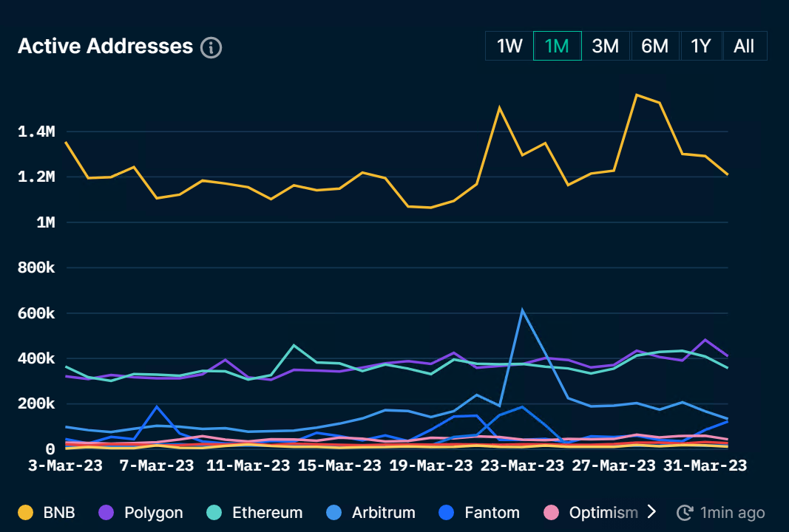Viewport: 789px width, 532px height.
Task: Choose the 6M range button
Action: coord(654,46)
